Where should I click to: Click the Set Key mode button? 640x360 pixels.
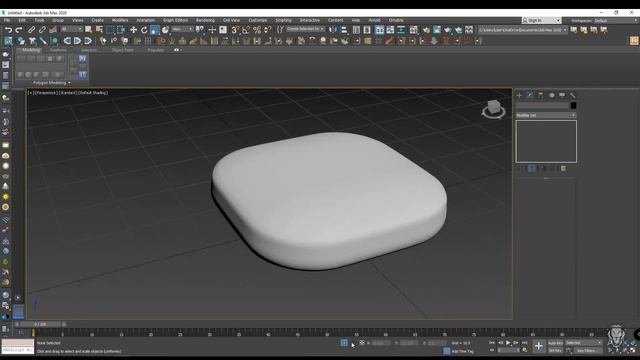click(555, 350)
